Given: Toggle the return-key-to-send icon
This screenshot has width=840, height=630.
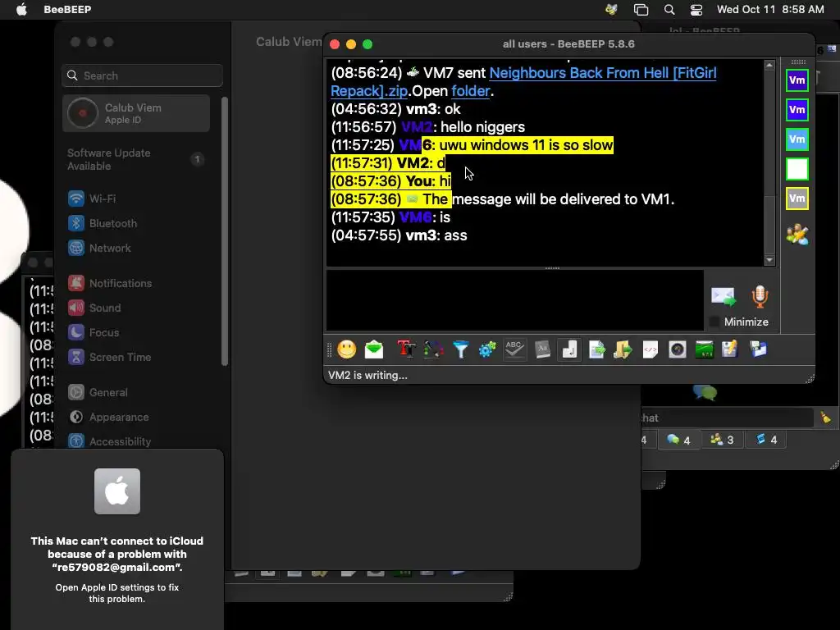Looking at the screenshot, I should pos(569,349).
